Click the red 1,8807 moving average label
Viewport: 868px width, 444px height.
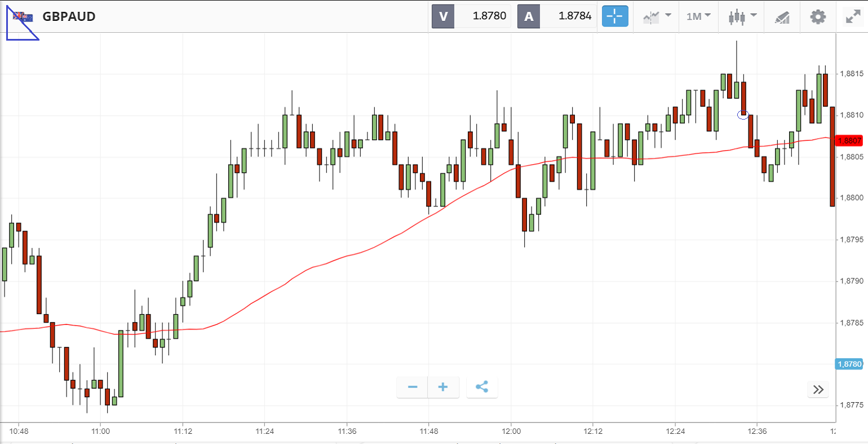[x=849, y=140]
